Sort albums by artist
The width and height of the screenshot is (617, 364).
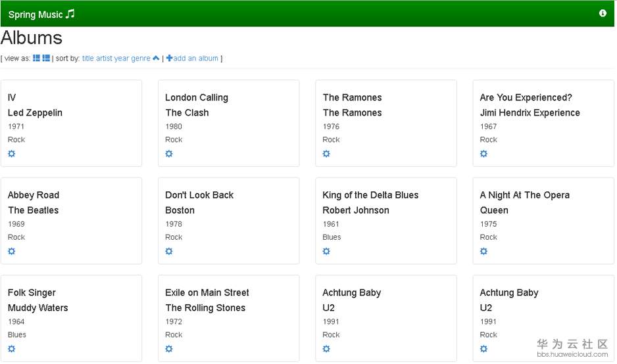(x=104, y=58)
